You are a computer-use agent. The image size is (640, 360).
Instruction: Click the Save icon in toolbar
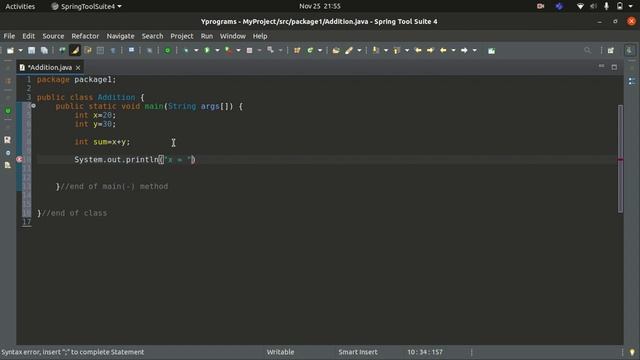click(31, 50)
